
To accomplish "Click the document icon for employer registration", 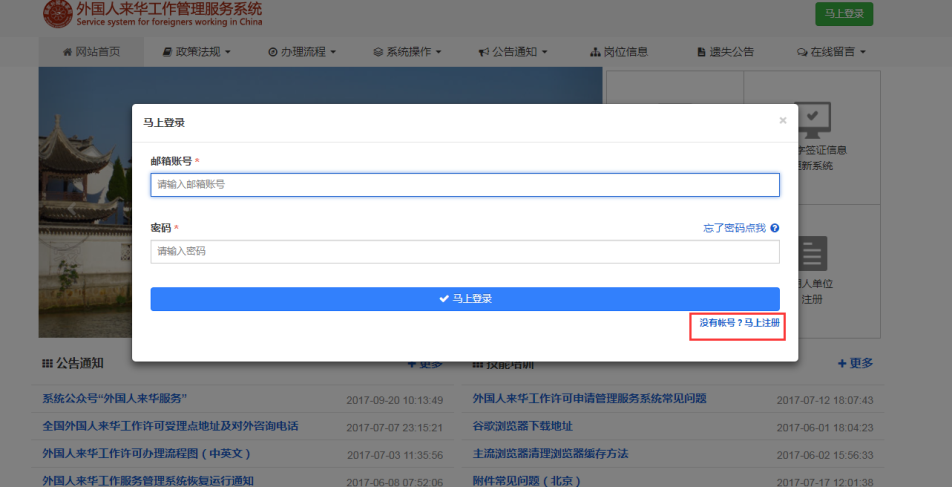I will 813,253.
